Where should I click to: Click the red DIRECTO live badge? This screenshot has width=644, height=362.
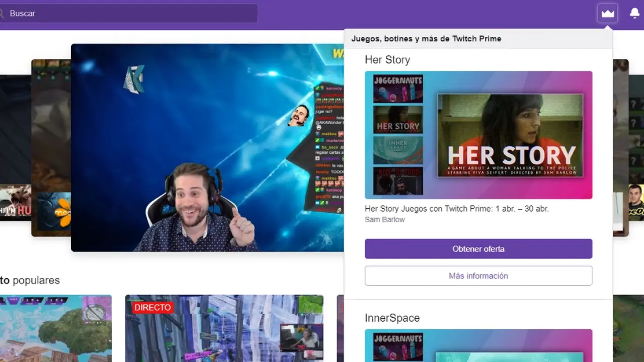[x=152, y=307]
